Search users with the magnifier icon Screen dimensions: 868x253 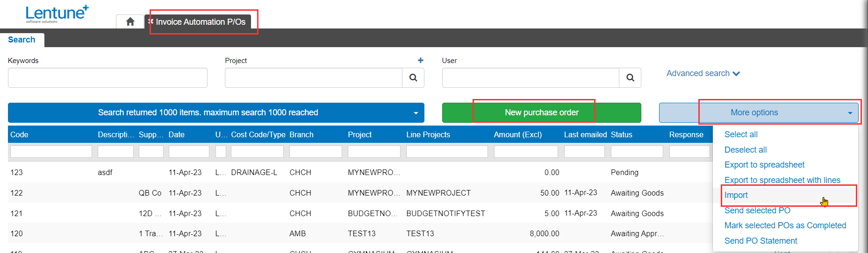[630, 77]
